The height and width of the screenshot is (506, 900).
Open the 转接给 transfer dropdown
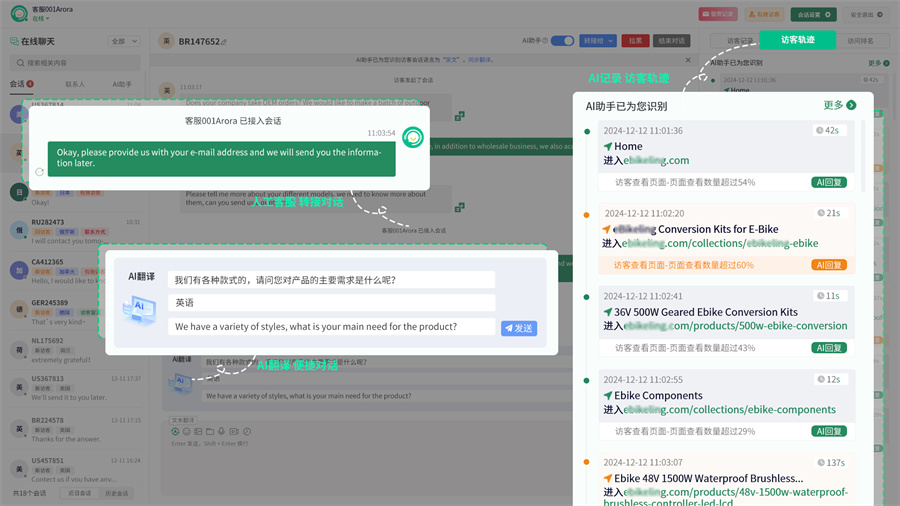pos(597,41)
